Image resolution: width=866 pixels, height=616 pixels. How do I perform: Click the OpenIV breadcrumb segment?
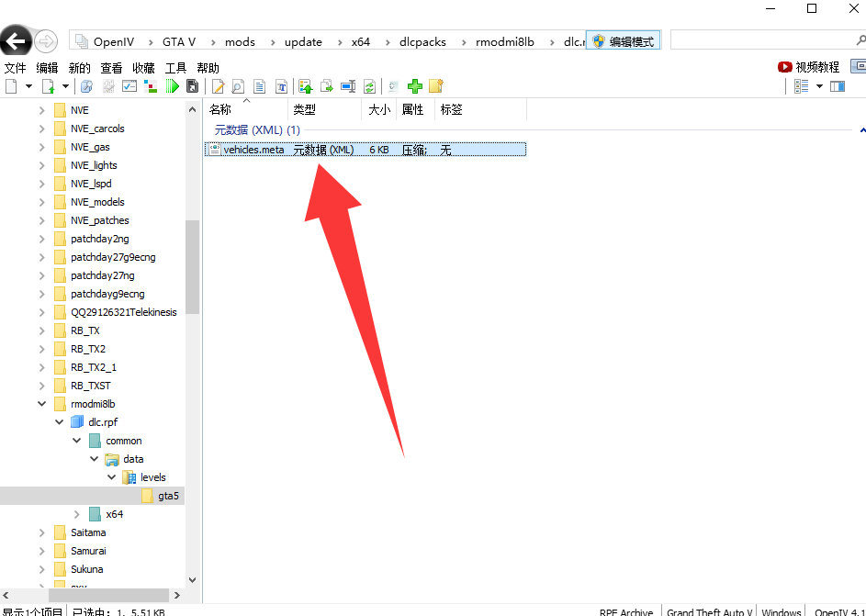tap(114, 41)
